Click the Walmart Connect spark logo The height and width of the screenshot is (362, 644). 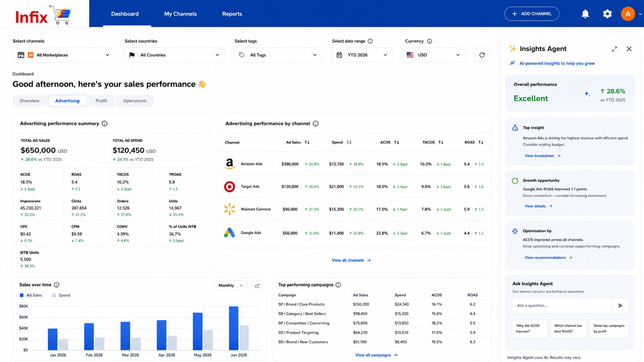(230, 209)
